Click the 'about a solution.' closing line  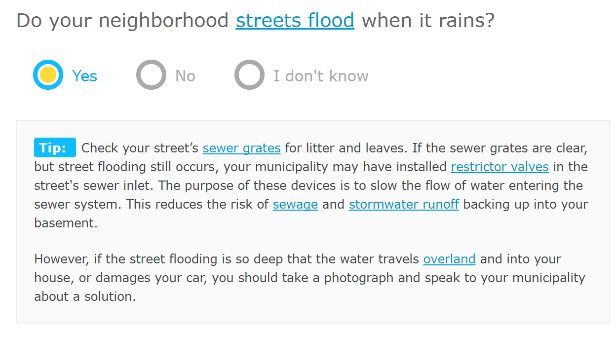[85, 296]
